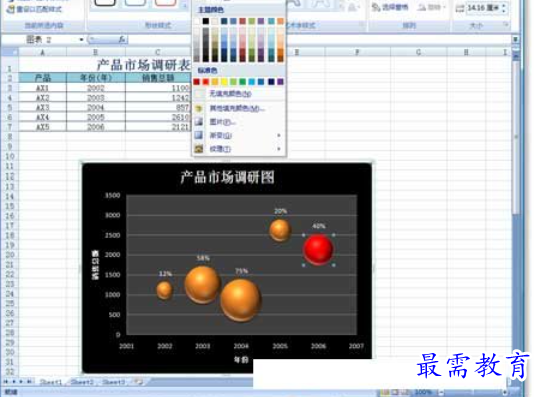Click cell containing AX1
Viewport: 538px width, 397px height.
(x=43, y=88)
